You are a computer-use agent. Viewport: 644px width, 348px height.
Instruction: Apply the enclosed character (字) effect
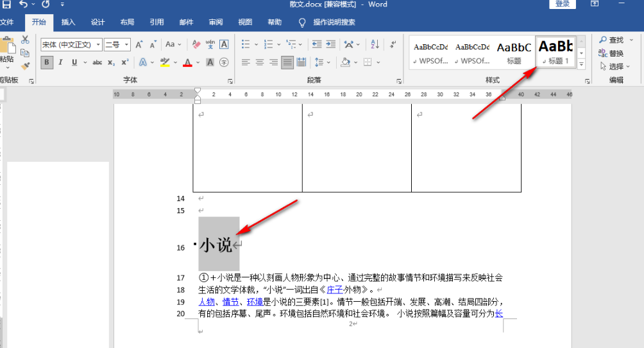point(224,62)
